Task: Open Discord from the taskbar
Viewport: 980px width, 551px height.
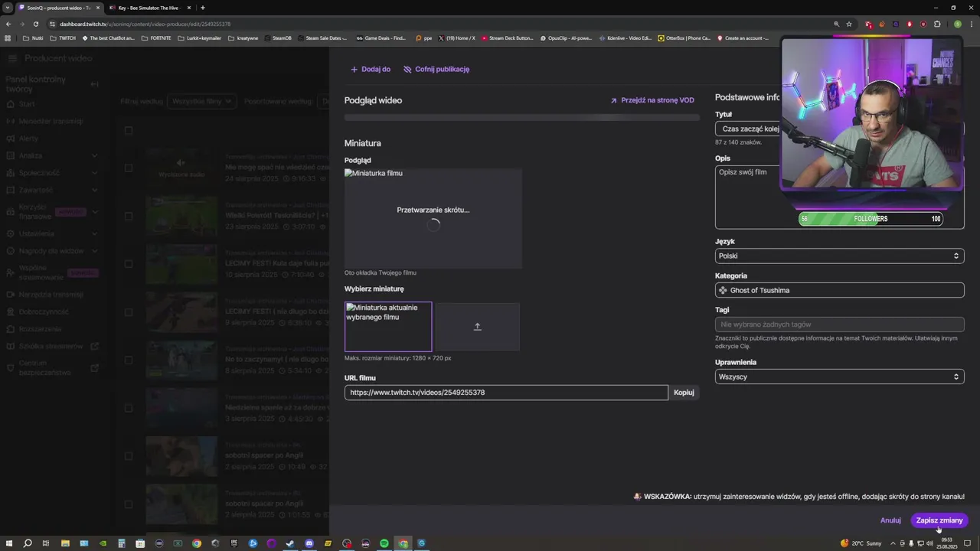Action: [x=309, y=543]
